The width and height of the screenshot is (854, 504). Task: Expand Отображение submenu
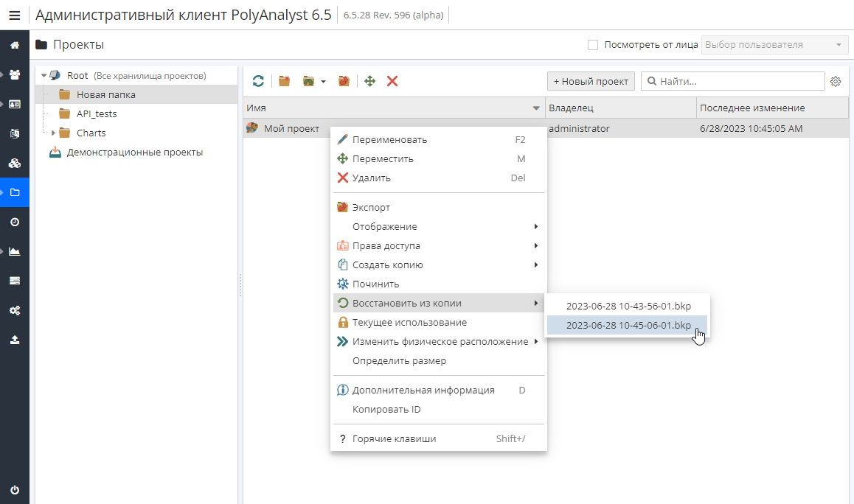pyautogui.click(x=536, y=226)
